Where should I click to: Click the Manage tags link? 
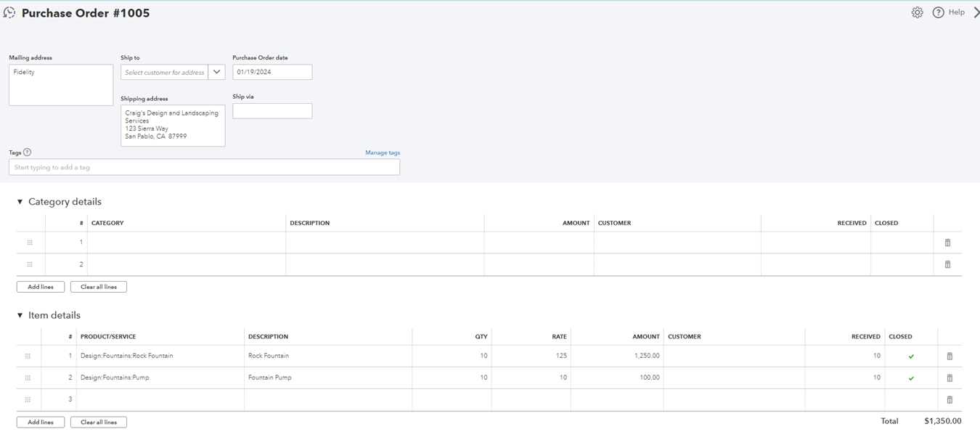(383, 152)
